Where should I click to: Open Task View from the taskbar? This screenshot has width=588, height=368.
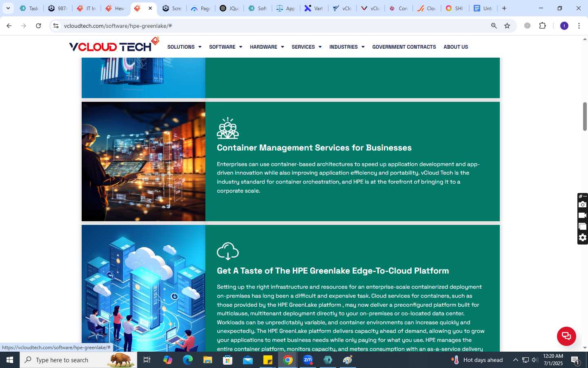point(147,360)
